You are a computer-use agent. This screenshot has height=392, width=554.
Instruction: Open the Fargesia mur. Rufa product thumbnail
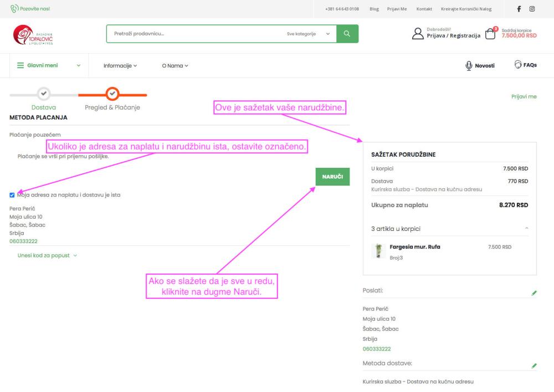(378, 252)
